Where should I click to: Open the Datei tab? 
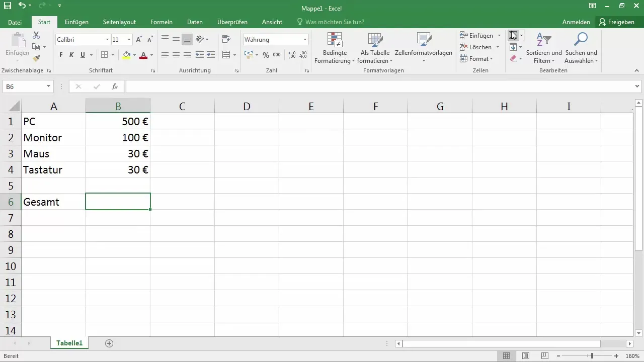(15, 22)
